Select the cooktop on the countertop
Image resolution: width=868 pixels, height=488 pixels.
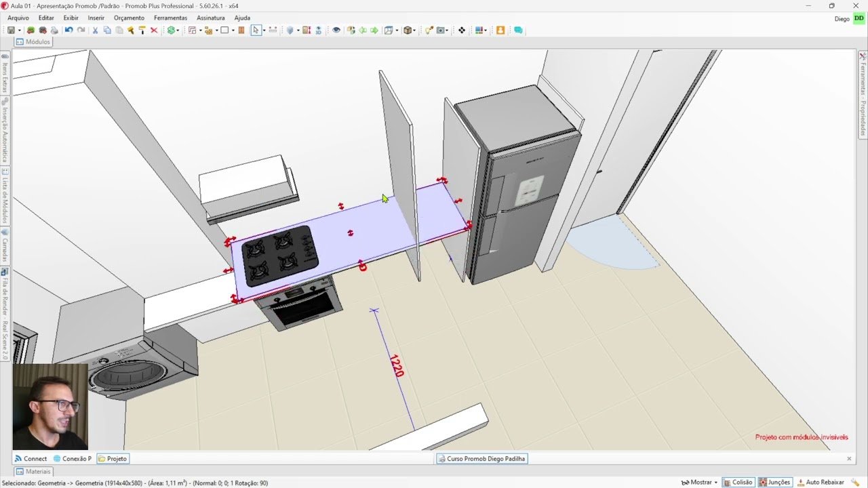click(279, 257)
